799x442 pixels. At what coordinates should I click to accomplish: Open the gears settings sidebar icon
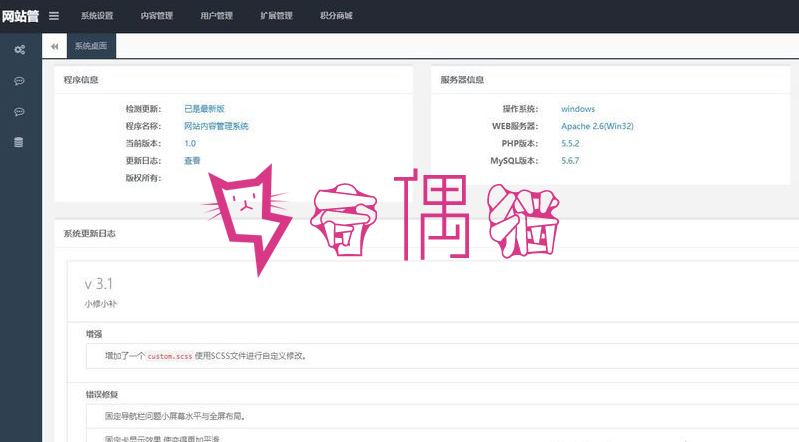point(19,49)
